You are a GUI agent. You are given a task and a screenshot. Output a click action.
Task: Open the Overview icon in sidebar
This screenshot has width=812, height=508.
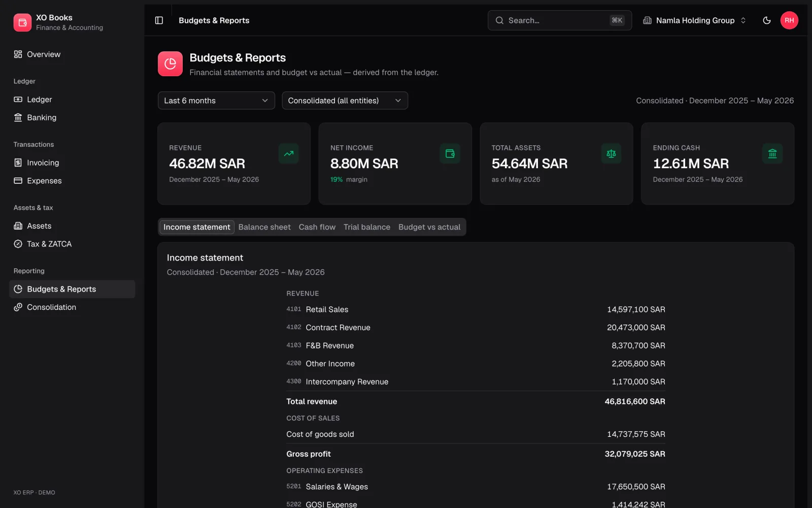click(18, 54)
